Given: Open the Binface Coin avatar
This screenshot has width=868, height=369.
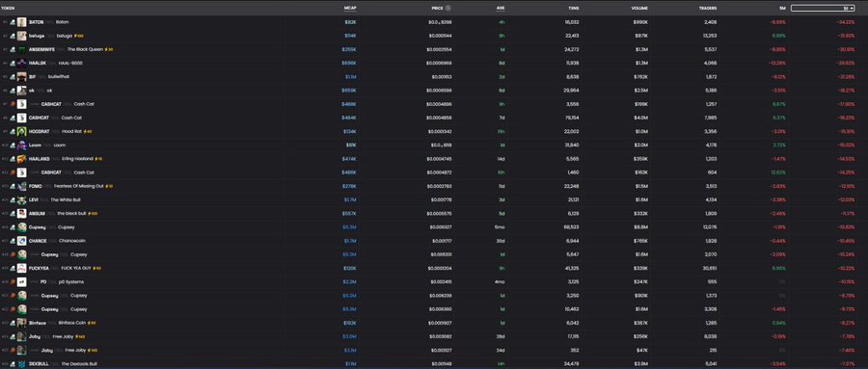Looking at the screenshot, I should pos(21,323).
